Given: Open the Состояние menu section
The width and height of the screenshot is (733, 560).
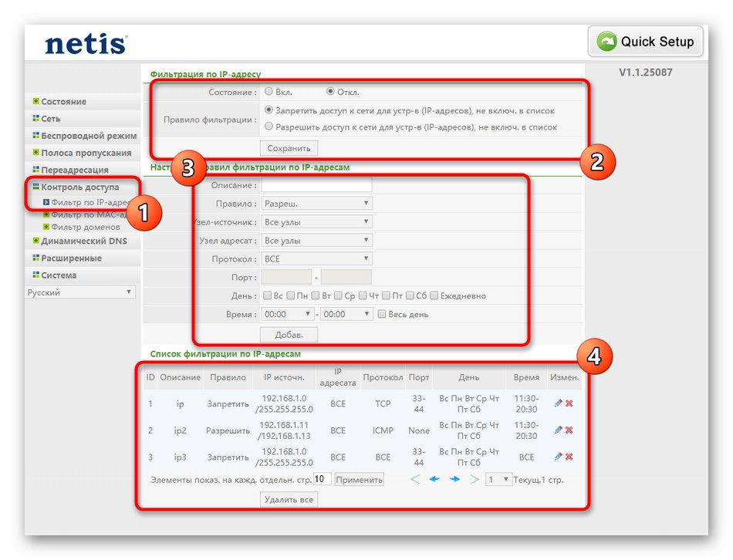Looking at the screenshot, I should (63, 102).
